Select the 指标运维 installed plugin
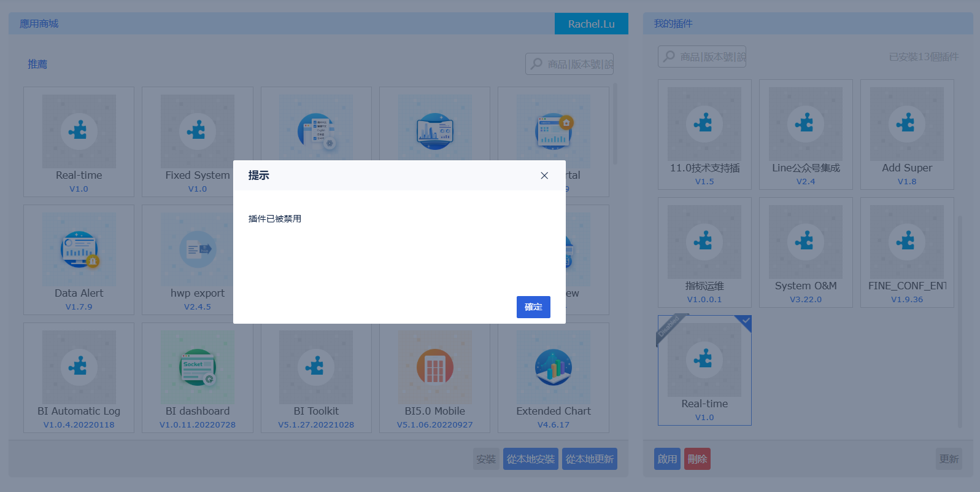This screenshot has height=492, width=980. 704,252
